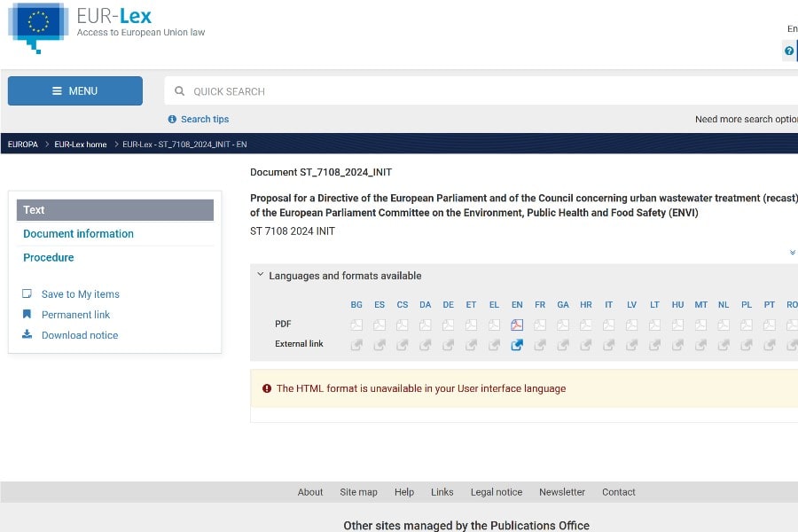This screenshot has width=798, height=532.
Task: Expand the document title with double chevron
Action: coord(792,253)
